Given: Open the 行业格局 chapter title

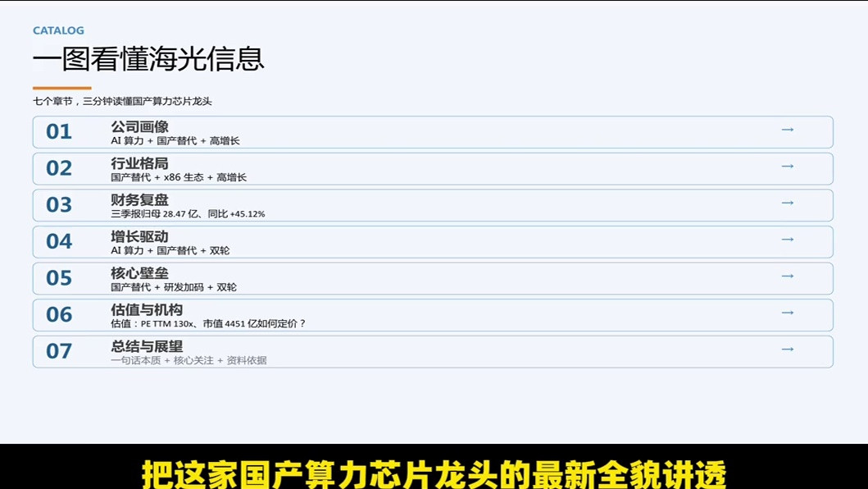Looking at the screenshot, I should [x=139, y=163].
